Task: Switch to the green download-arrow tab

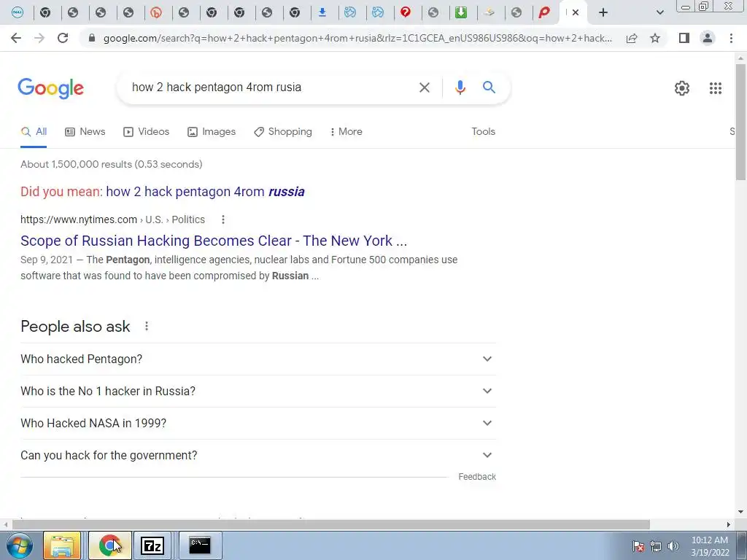Action: [461, 12]
